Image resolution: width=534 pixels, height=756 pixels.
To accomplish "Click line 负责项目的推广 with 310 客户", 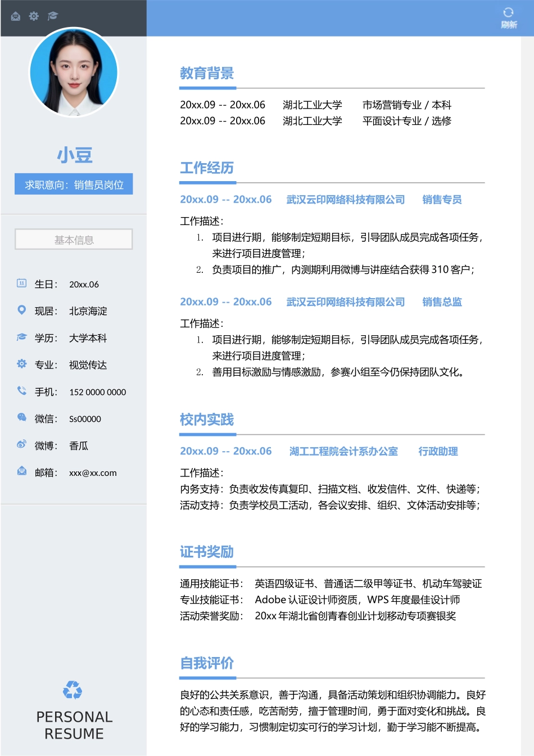I will coord(343,269).
